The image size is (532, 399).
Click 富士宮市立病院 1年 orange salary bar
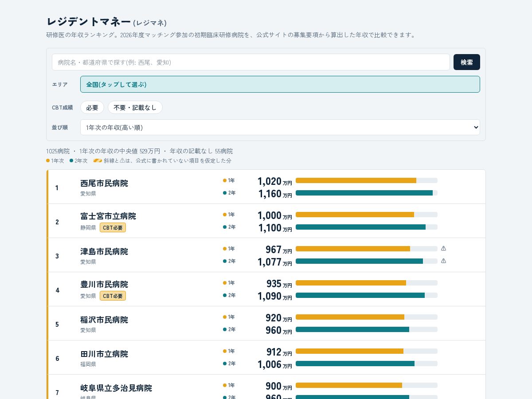[x=355, y=215]
